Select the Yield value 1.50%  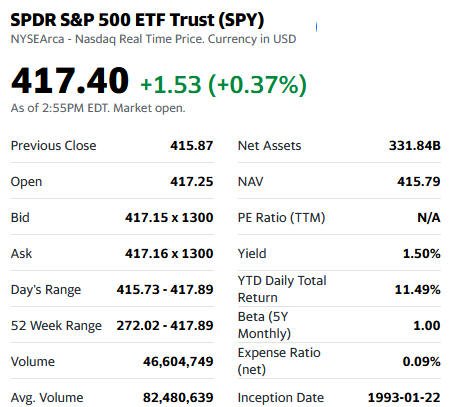(422, 254)
